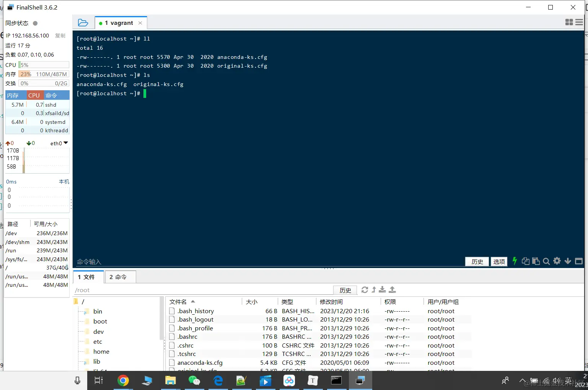Refresh the remote file list
Screen dimensions: 588x390
tap(365, 290)
